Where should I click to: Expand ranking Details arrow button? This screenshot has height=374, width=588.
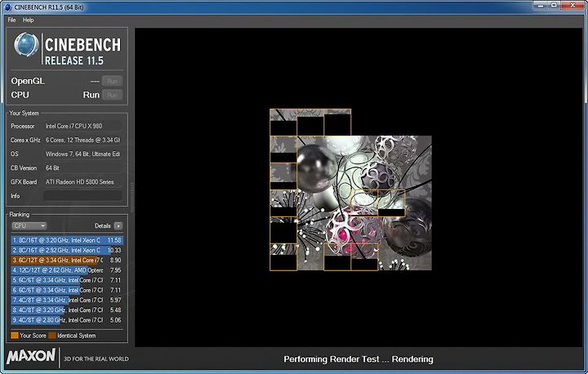118,226
